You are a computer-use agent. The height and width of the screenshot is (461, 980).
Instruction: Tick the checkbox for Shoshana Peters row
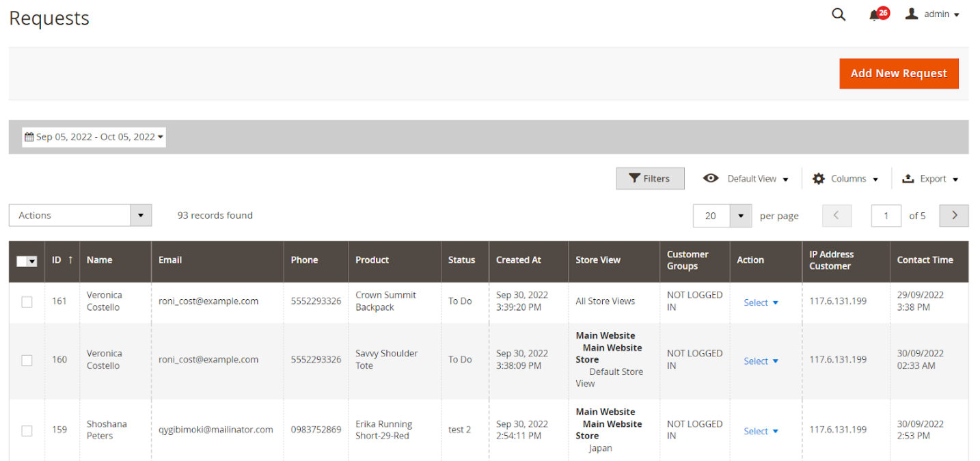coord(27,430)
